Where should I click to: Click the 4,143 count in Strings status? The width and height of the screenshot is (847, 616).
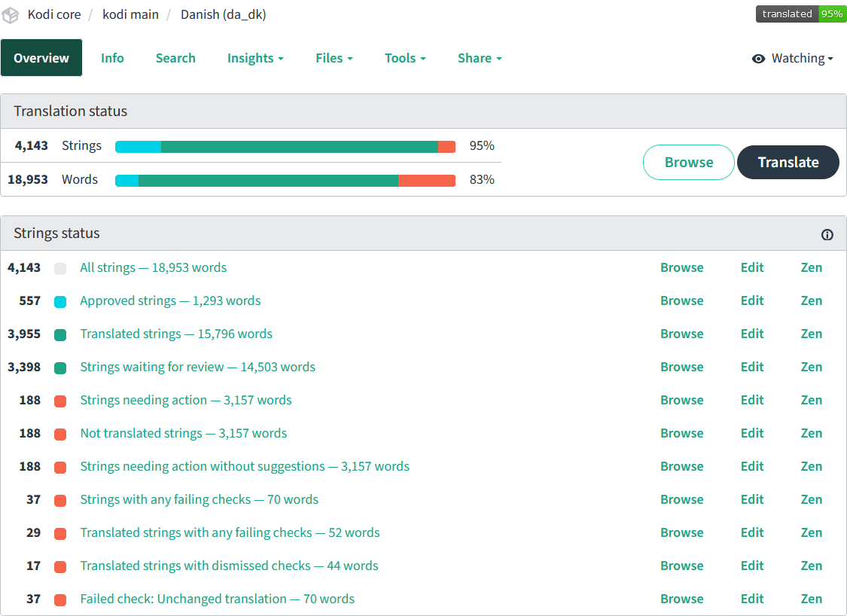tap(24, 267)
